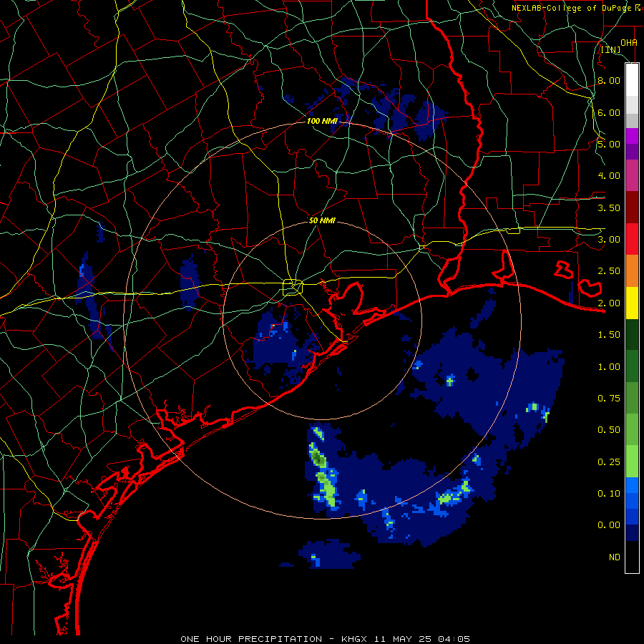The image size is (644, 644).
Task: Click the black ND legend swatch
Action: pyautogui.click(x=632, y=557)
